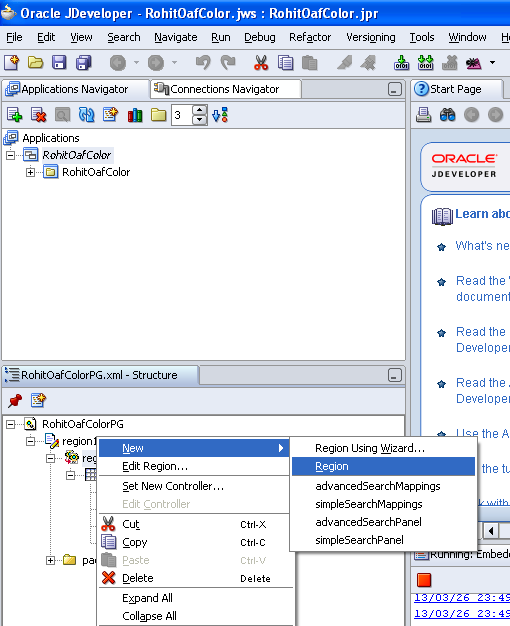Open the Tools menu
This screenshot has height=626, width=510.
point(422,37)
